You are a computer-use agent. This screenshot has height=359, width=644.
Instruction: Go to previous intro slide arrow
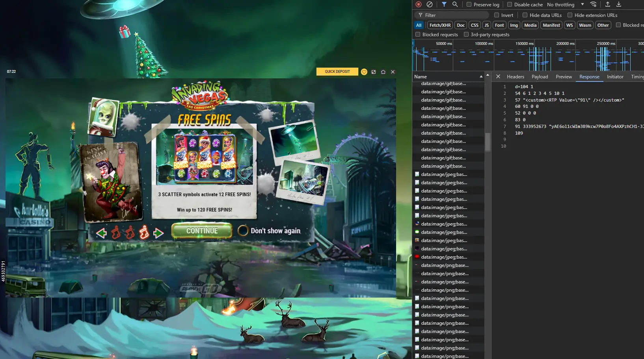tap(101, 233)
